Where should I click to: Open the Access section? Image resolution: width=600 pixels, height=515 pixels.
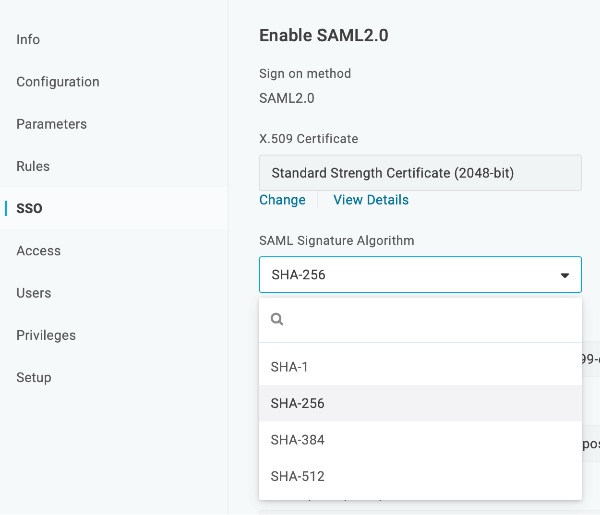pyautogui.click(x=38, y=251)
